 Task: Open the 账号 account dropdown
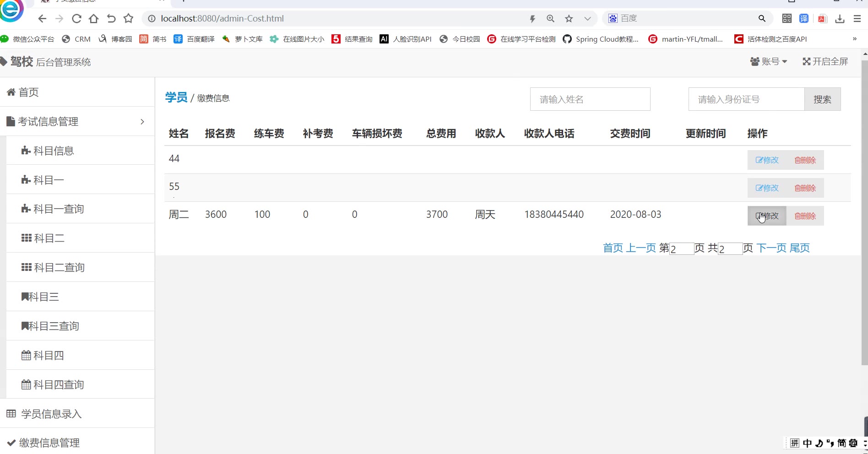tap(769, 61)
